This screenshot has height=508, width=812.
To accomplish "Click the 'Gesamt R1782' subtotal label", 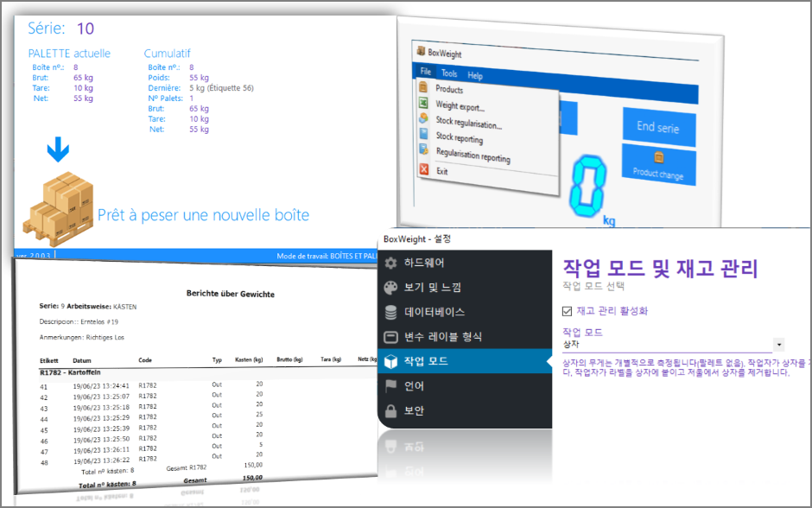I will [187, 468].
